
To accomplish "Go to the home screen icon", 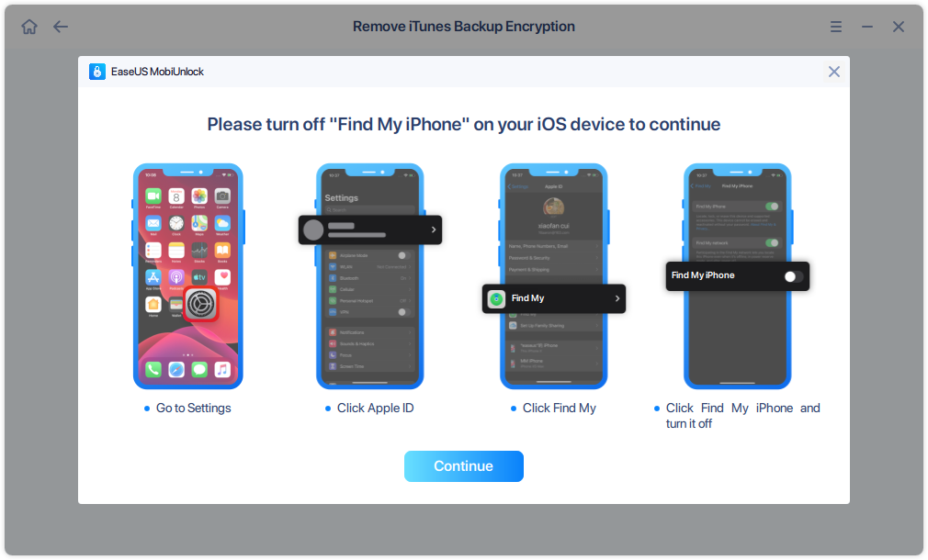I will point(29,27).
